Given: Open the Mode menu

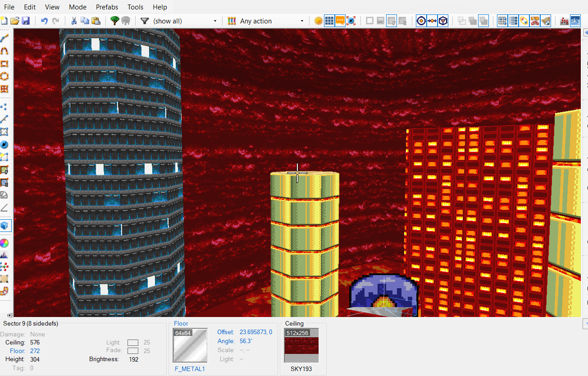Looking at the screenshot, I should pos(78,7).
